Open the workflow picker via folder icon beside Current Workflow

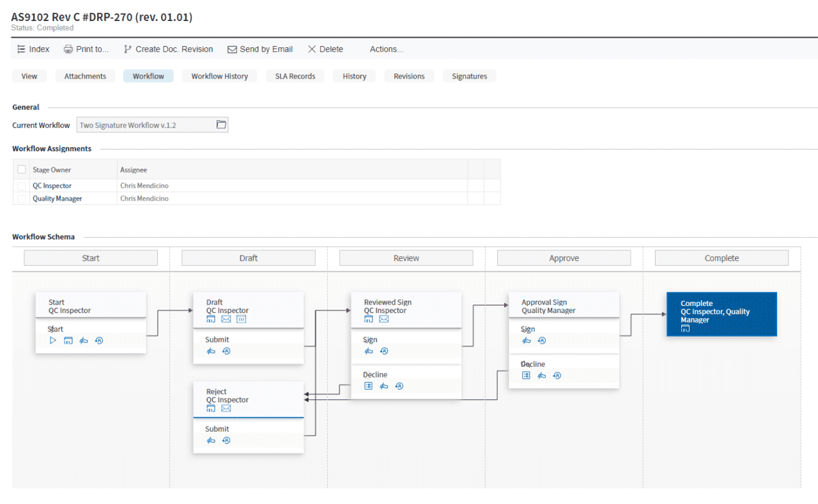[222, 125]
